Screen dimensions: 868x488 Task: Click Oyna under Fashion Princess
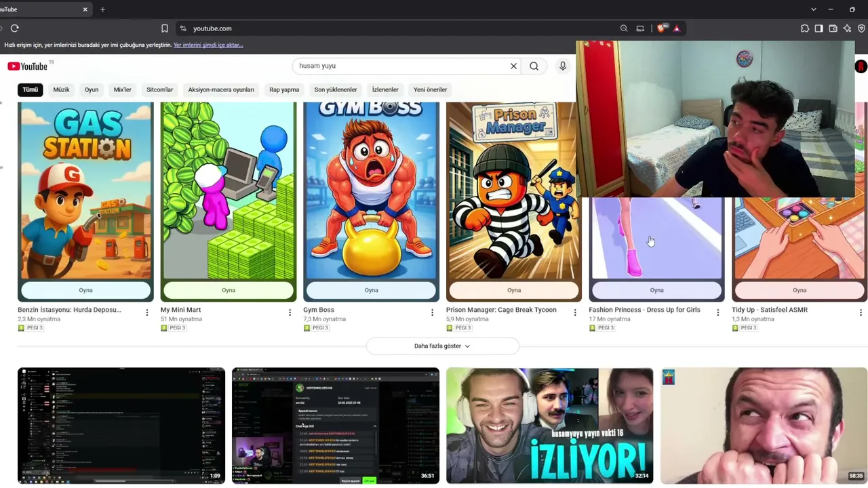point(656,290)
